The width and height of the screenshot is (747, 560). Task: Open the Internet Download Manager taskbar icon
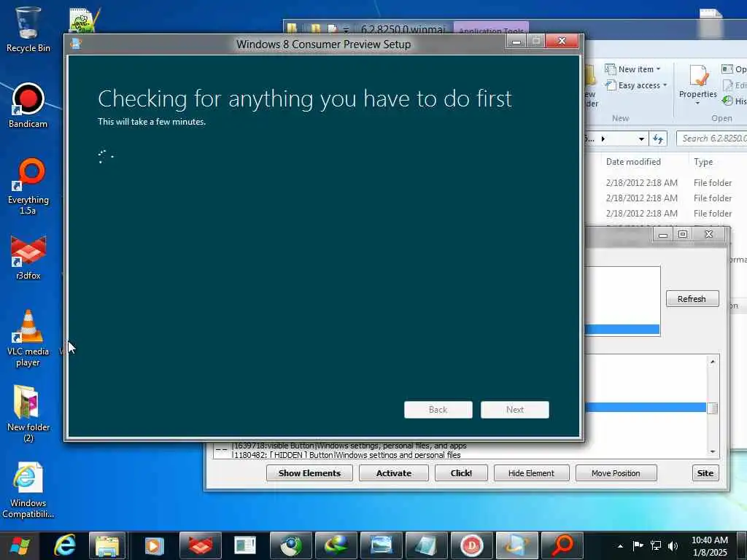336,545
